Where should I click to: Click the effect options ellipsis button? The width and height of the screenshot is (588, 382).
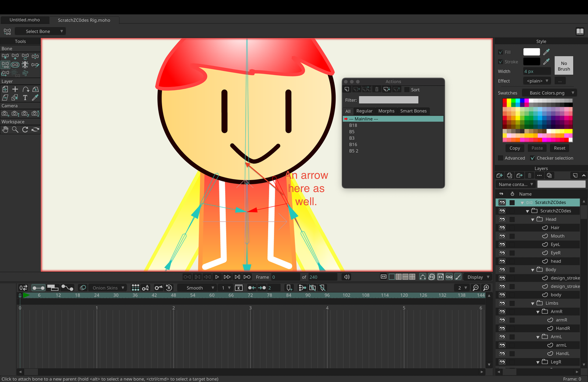pos(560,81)
